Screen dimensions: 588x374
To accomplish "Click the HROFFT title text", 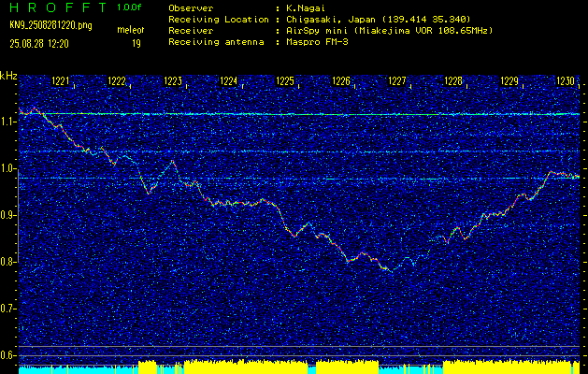I will tap(58, 7).
